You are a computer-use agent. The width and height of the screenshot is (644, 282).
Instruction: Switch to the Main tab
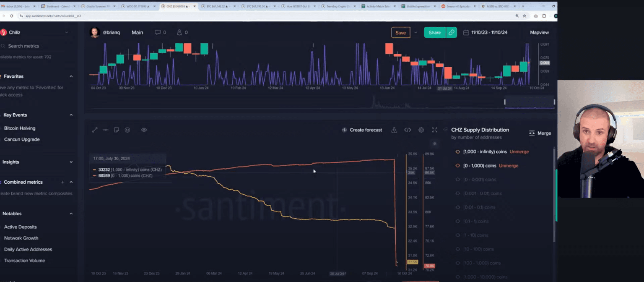[x=137, y=32]
